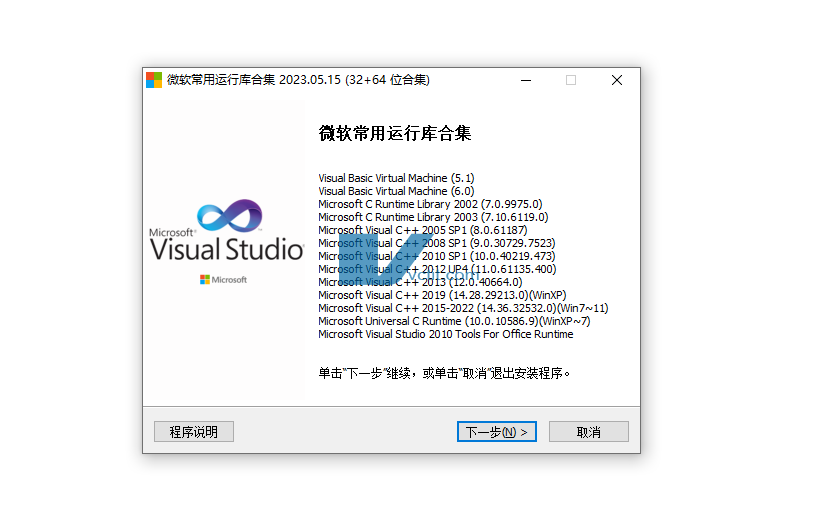This screenshot has height=518, width=820.
Task: Click Microsoft C Runtime Library 2002 entry
Action: click(x=430, y=204)
